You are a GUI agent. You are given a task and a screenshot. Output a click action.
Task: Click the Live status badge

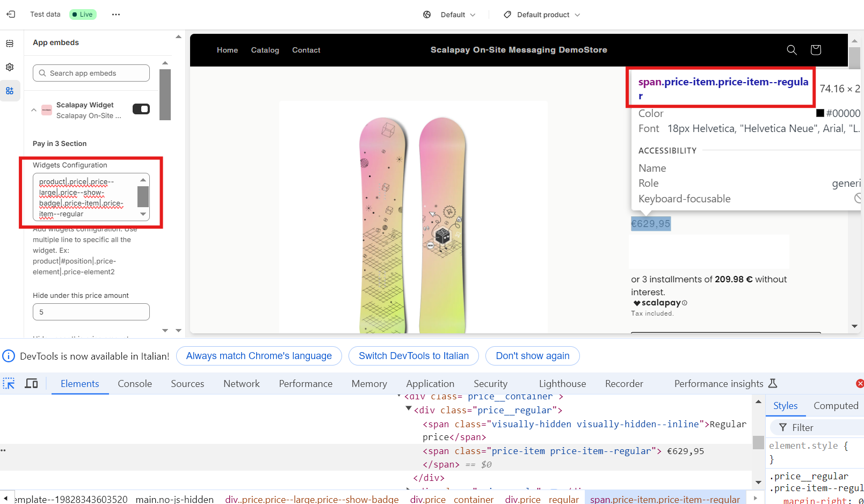pyautogui.click(x=83, y=14)
